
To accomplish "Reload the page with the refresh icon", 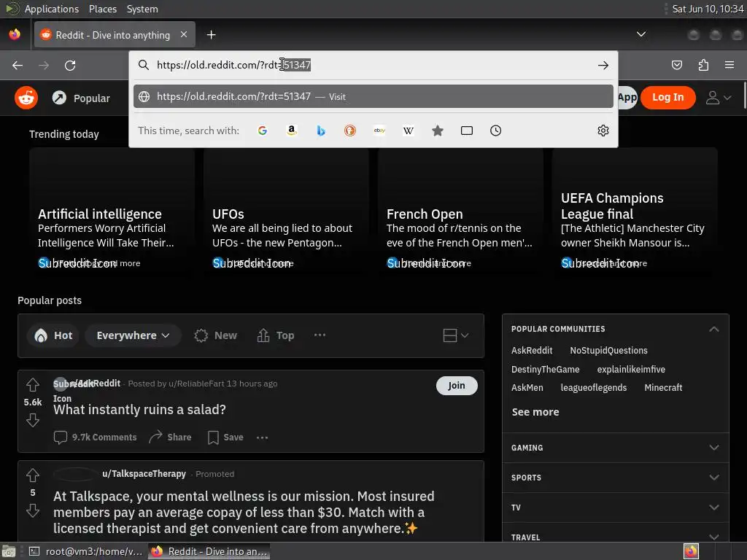I will [x=70, y=65].
